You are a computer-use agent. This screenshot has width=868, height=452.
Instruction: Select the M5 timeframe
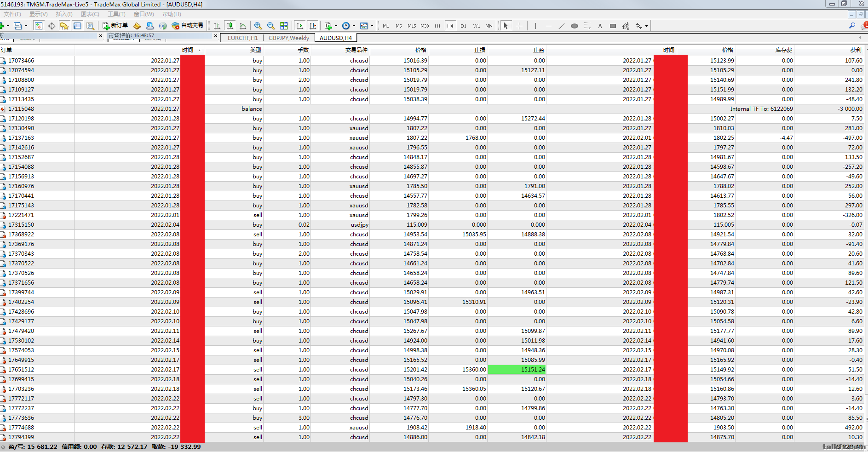398,26
